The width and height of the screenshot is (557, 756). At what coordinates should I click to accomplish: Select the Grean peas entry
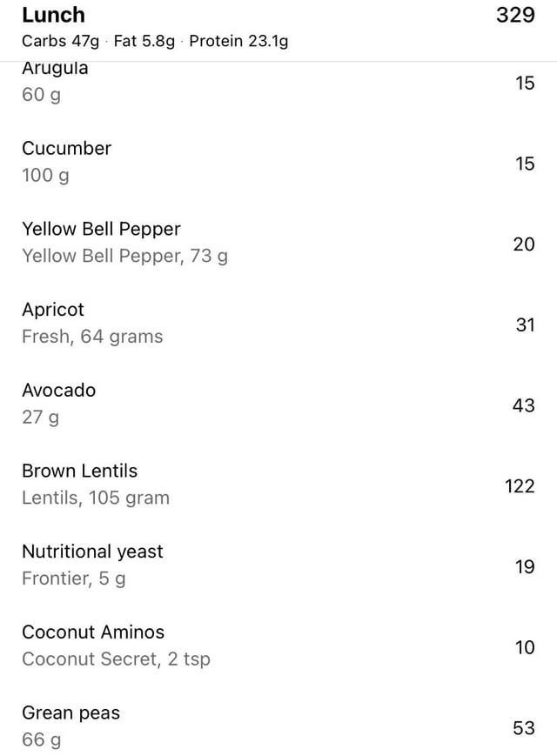pyautogui.click(x=70, y=713)
